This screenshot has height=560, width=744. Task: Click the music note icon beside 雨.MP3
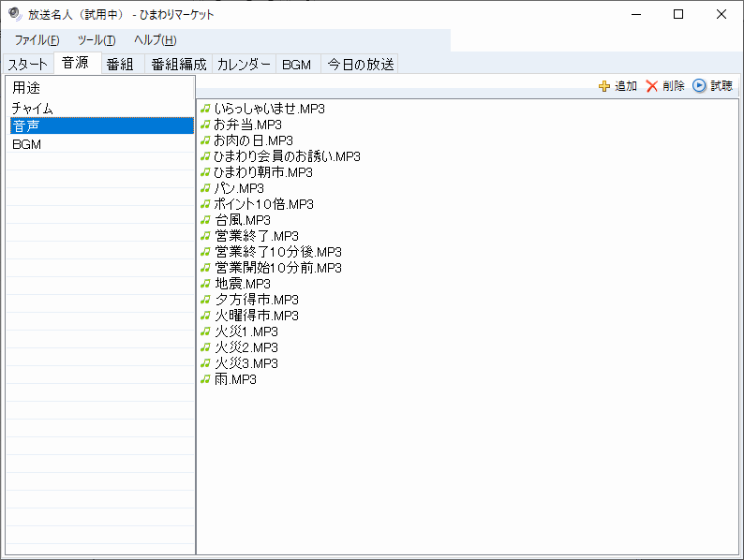point(205,379)
